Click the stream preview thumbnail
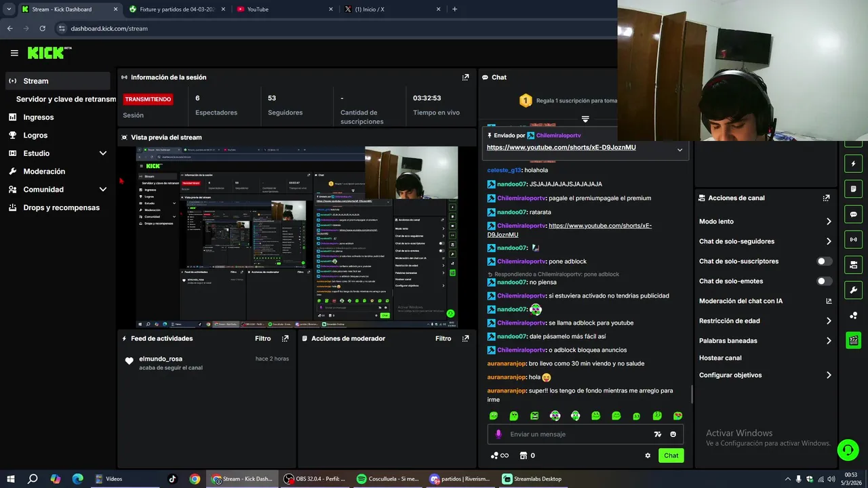This screenshot has width=868, height=488. pos(297,237)
